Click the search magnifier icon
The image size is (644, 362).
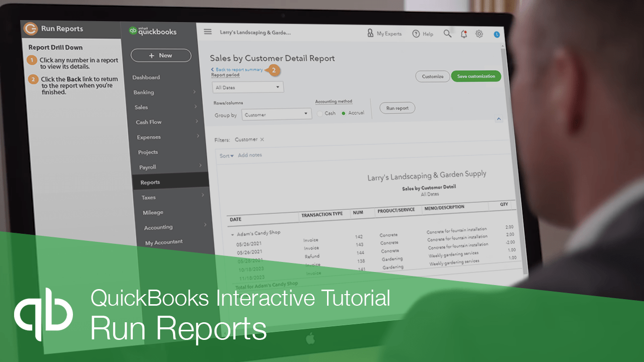447,34
